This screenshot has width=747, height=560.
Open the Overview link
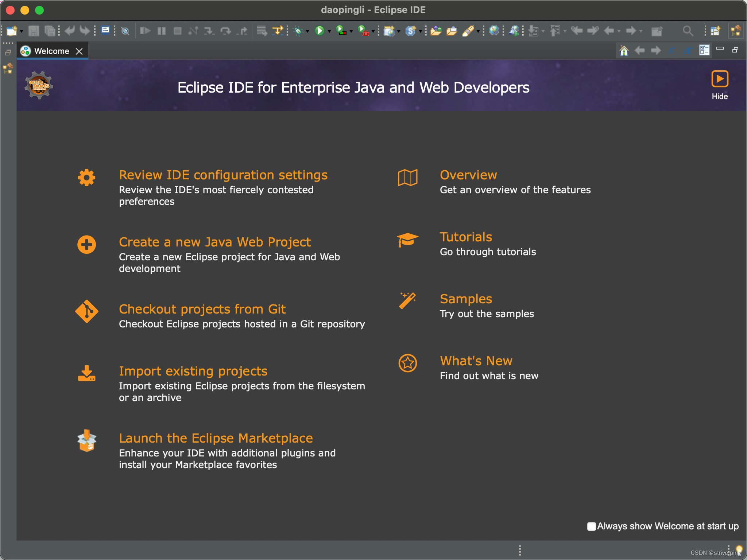(468, 175)
